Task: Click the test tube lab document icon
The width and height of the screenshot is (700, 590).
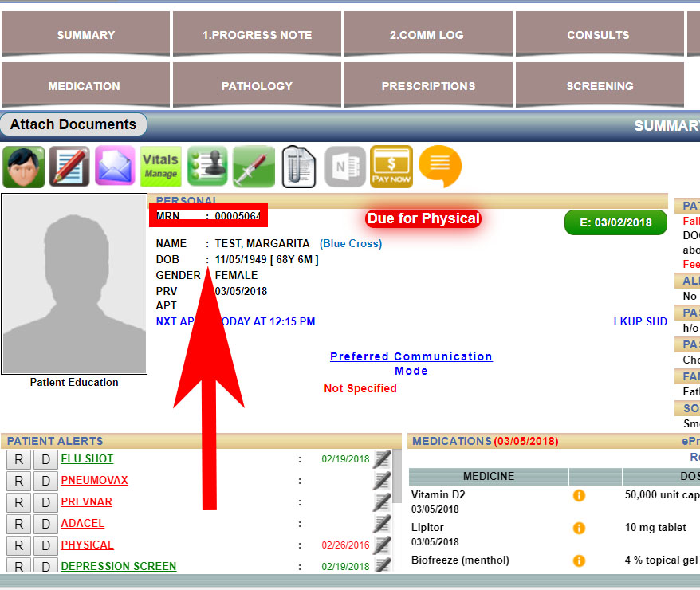Action: (x=300, y=167)
